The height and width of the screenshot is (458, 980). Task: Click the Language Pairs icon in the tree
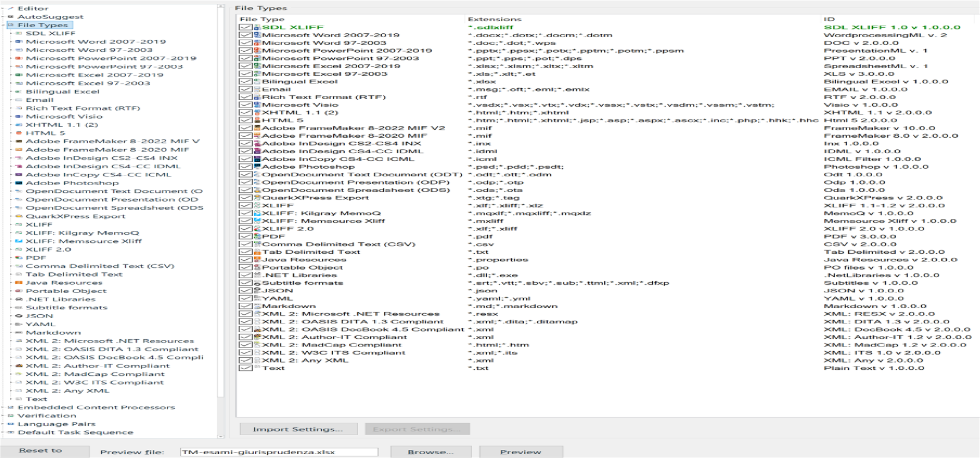(x=11, y=424)
